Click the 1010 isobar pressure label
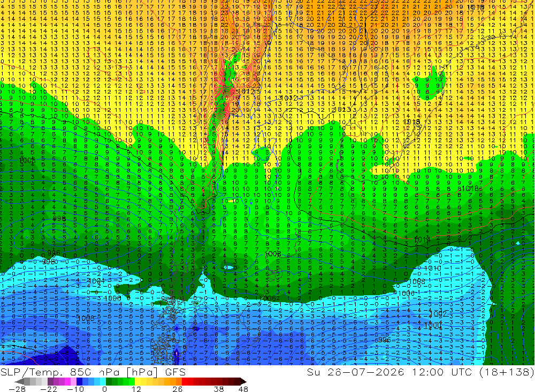Image resolution: width=535 pixels, height=392 pixels. [433, 268]
